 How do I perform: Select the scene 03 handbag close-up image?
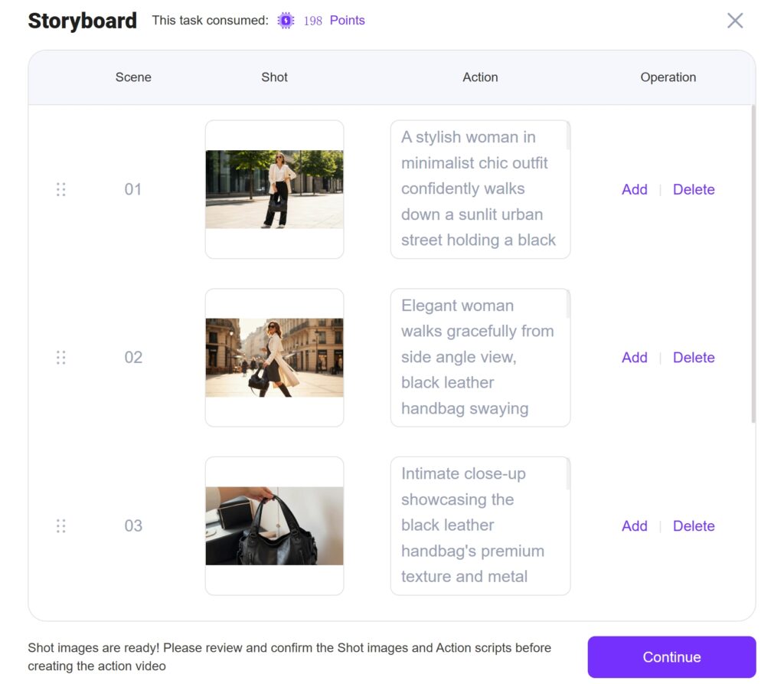point(274,526)
